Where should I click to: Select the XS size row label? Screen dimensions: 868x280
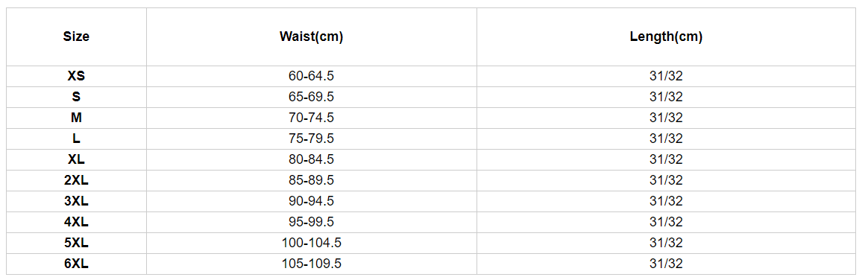click(76, 76)
